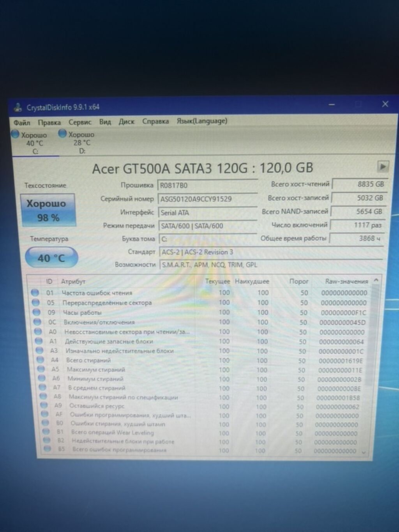Click status circle for attribute 01
Image resolution: width=399 pixels, height=532 pixels.
point(35,292)
